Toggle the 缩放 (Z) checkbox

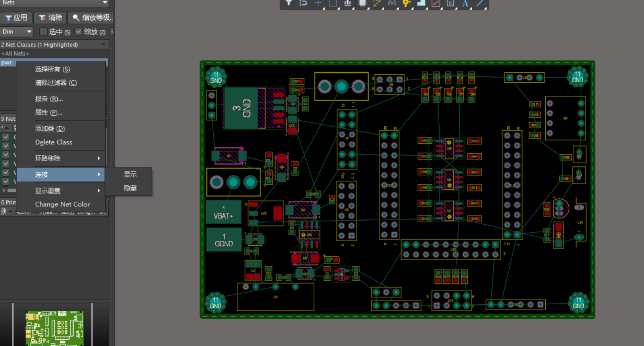[78, 32]
